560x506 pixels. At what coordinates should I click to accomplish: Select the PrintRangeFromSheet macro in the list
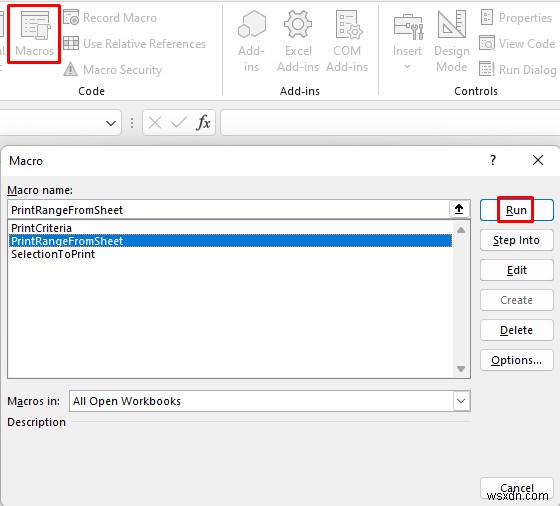click(230, 241)
